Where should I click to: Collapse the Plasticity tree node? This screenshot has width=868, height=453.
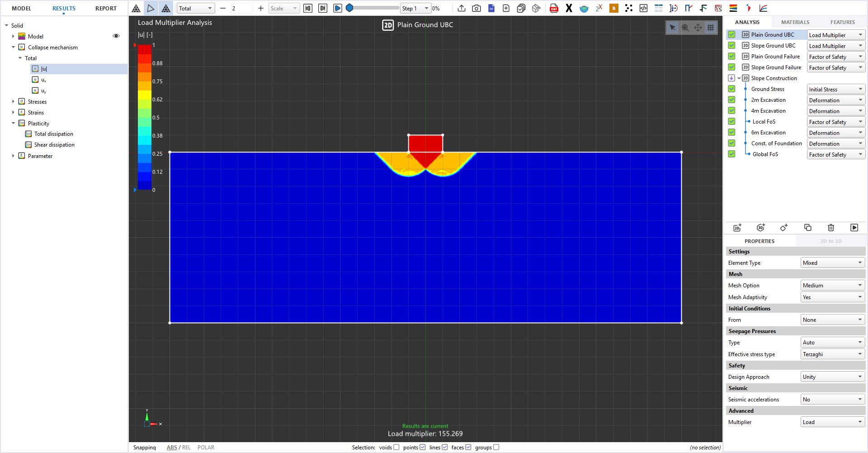[x=13, y=123]
